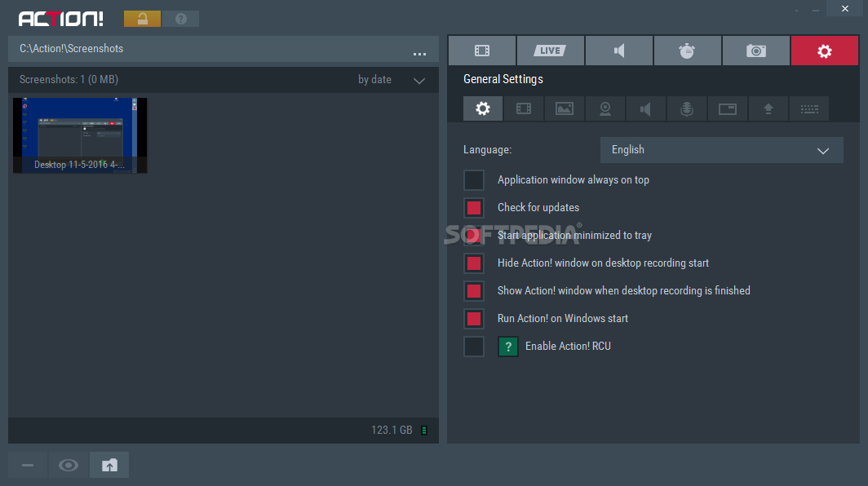868x486 pixels.
Task: Open the video recordings tab
Action: 482,51
